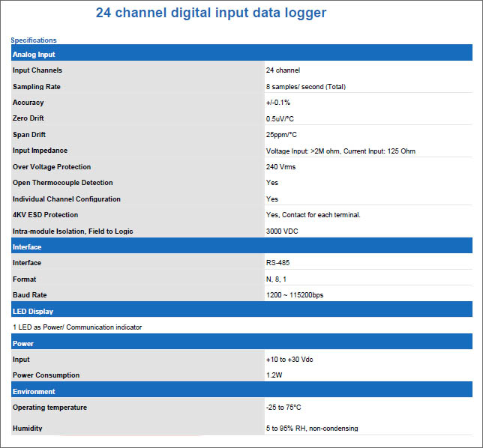Select the Zero Drift label
Image resolution: width=483 pixels, height=448 pixels.
coord(28,118)
